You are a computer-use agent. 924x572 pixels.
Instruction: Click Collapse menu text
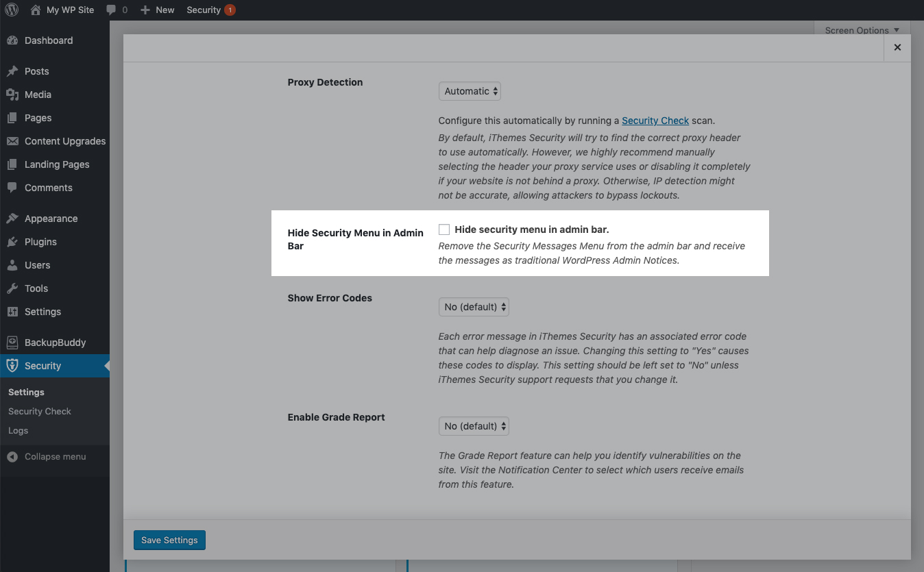coord(56,457)
